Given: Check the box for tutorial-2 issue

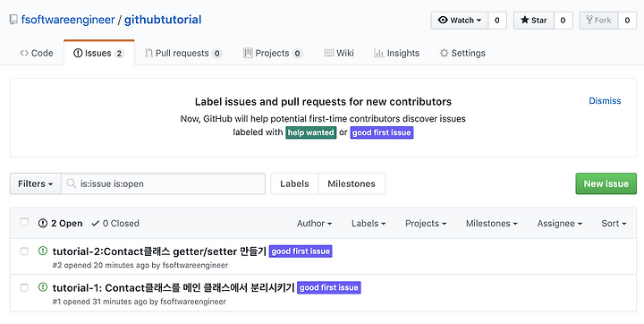Looking at the screenshot, I should (x=24, y=252).
